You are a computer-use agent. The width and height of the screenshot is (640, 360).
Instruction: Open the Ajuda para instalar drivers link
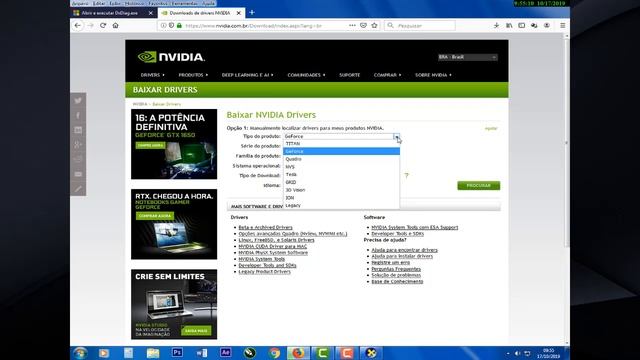point(402,256)
